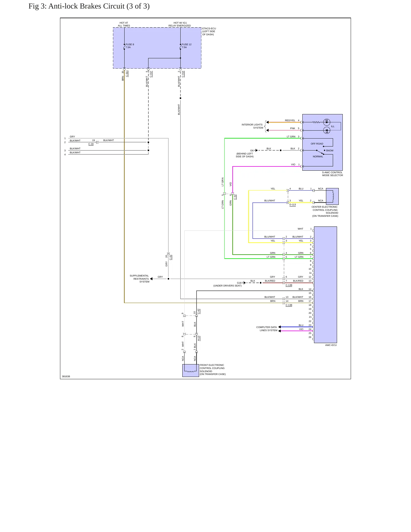Select connector label 'C-313'
This screenshot has height=532, width=411.
[x=183, y=74]
